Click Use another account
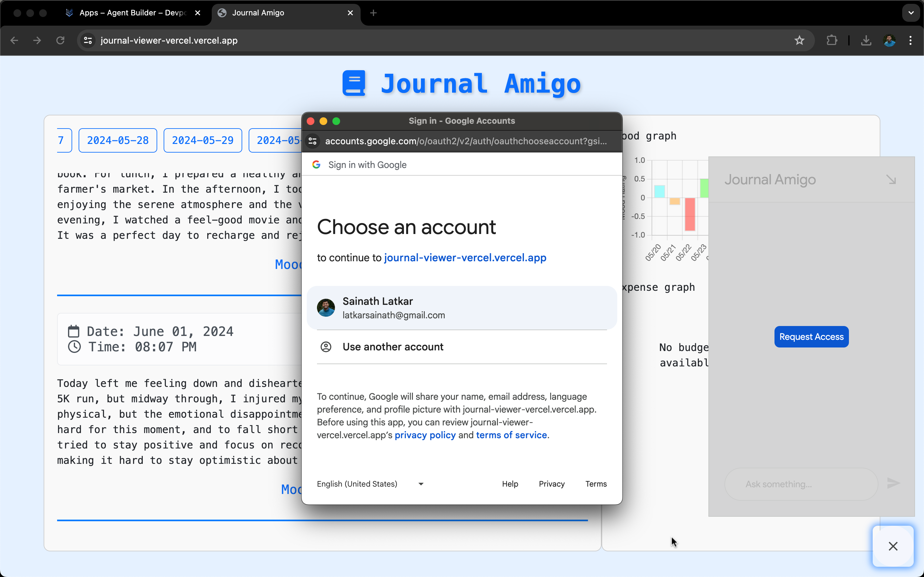 (x=392, y=347)
